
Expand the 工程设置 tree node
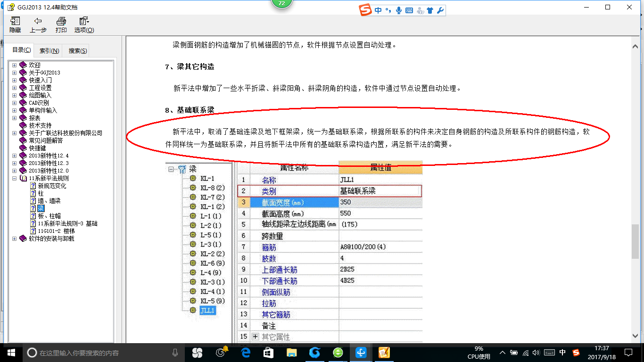[x=14, y=88]
